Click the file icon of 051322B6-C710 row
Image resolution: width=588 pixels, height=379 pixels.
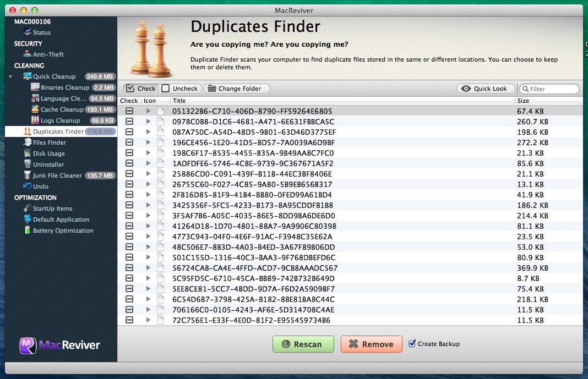point(161,111)
